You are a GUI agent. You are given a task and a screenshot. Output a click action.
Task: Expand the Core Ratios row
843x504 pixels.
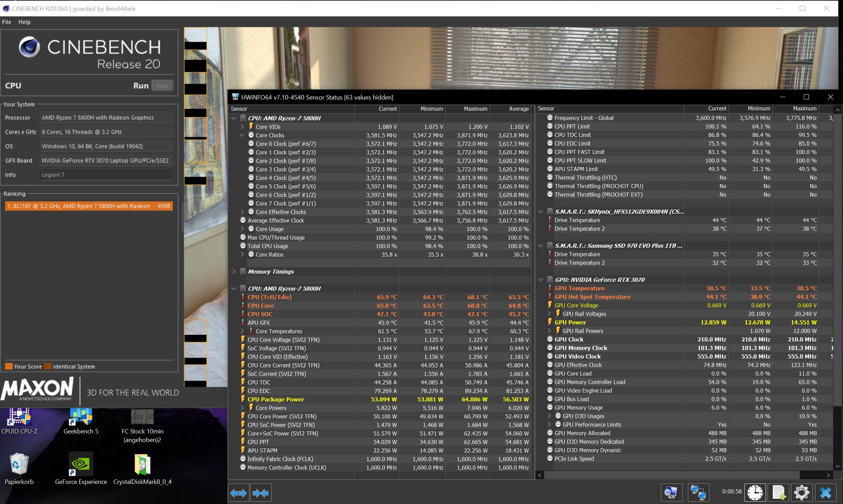pos(242,254)
